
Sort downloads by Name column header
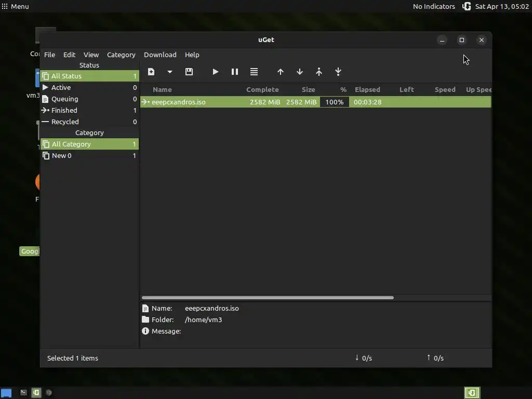coord(162,89)
